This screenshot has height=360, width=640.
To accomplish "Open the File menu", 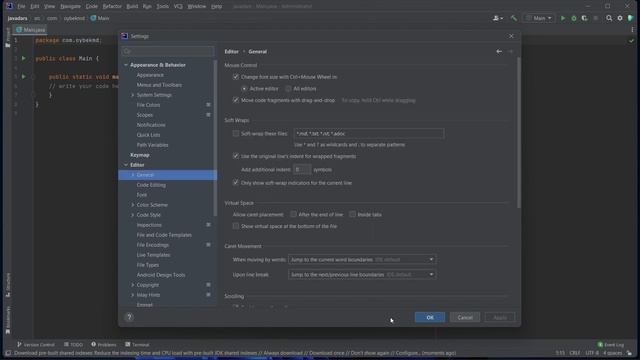I will pyautogui.click(x=21, y=6).
